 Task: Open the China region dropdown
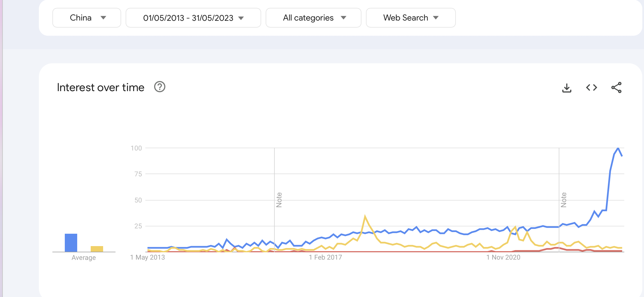(x=87, y=18)
